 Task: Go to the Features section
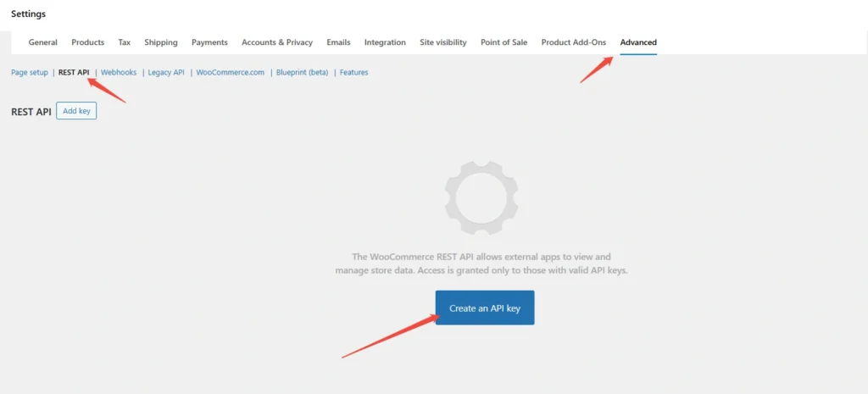coord(353,73)
